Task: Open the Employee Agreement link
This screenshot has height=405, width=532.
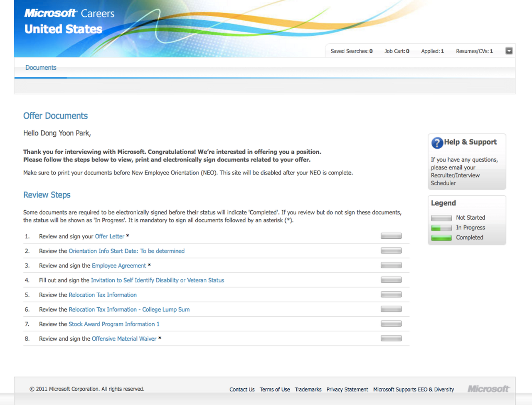Action: [119, 265]
